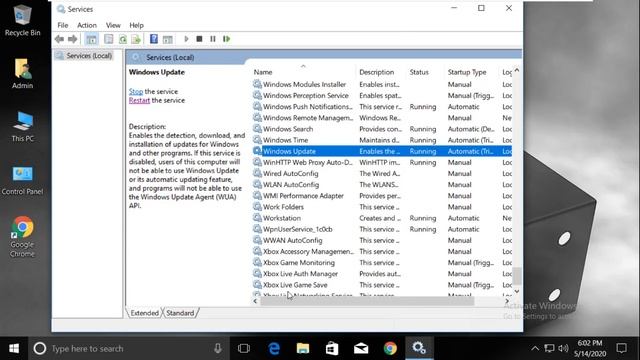Click the Refresh toolbar icon

click(122, 39)
